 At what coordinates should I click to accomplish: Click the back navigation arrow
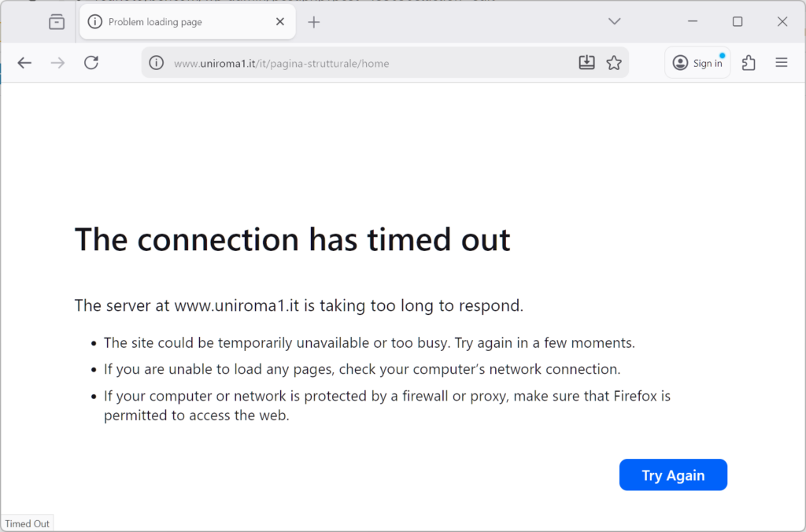point(24,63)
